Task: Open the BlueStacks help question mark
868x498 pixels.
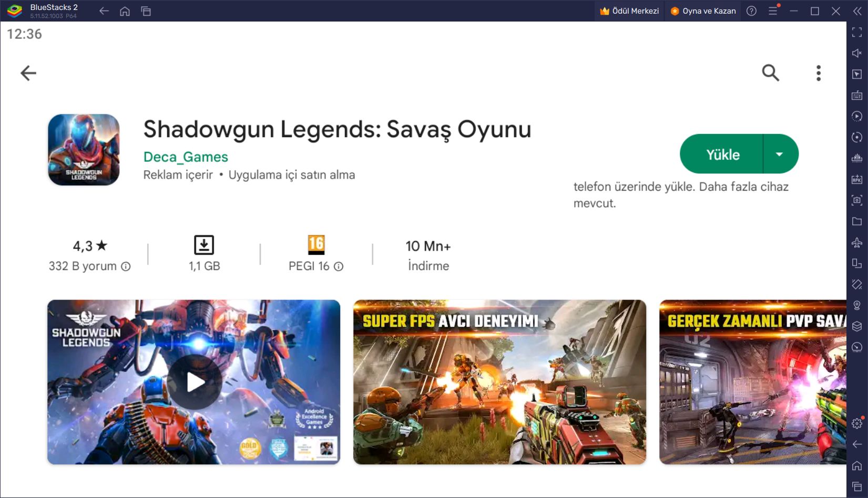Action: [751, 11]
